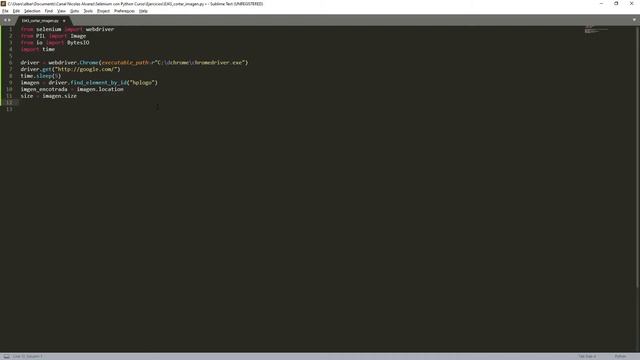The height and width of the screenshot is (360, 640).
Task: Open tab list dropdown at top right
Action: click(634, 20)
